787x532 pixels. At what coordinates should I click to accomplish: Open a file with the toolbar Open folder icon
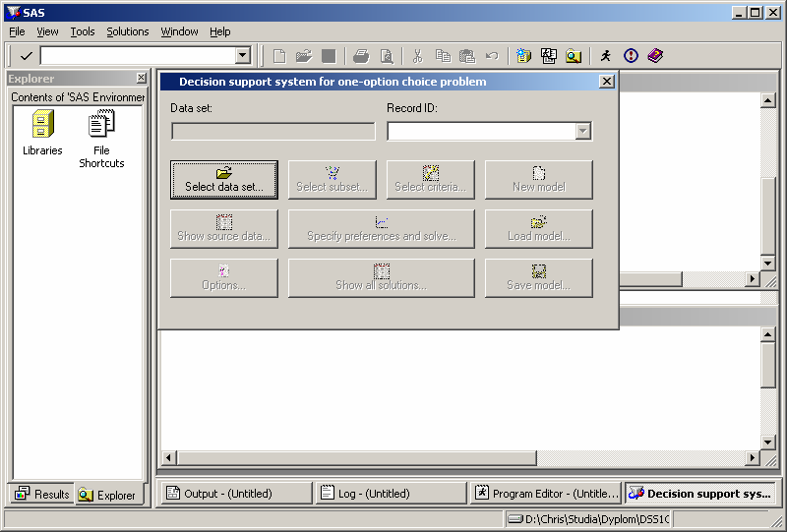click(x=304, y=56)
